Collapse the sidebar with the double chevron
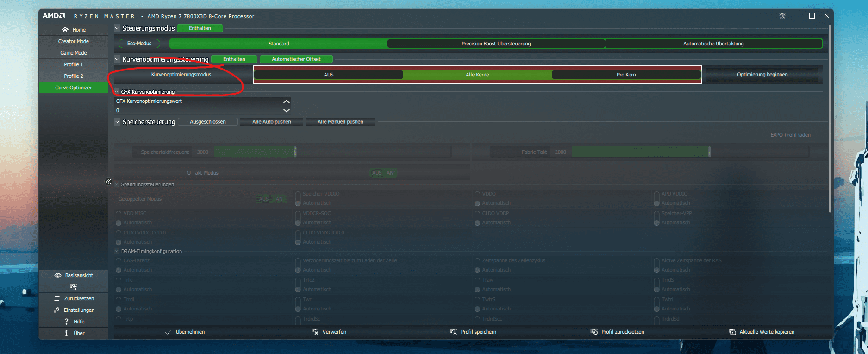868x354 pixels. [x=108, y=182]
